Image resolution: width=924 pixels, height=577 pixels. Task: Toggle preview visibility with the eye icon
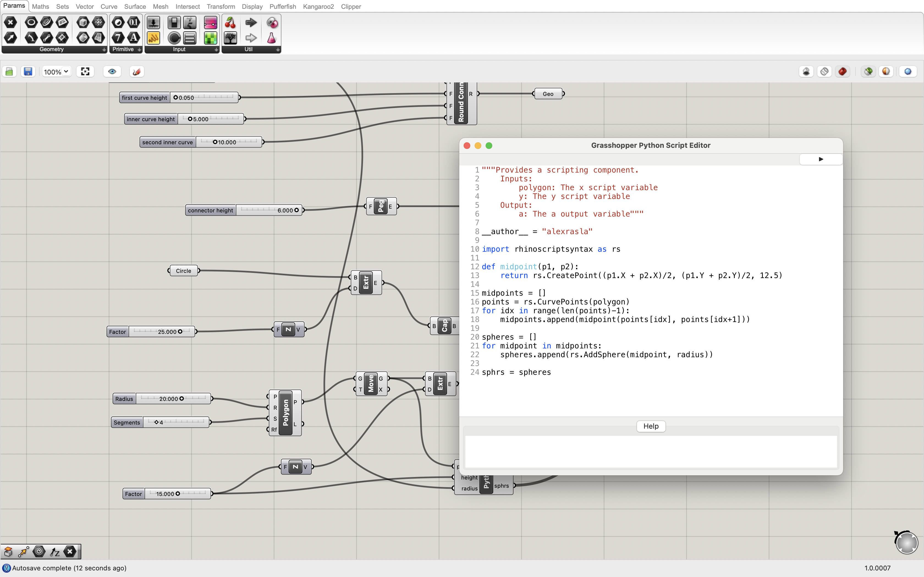112,71
